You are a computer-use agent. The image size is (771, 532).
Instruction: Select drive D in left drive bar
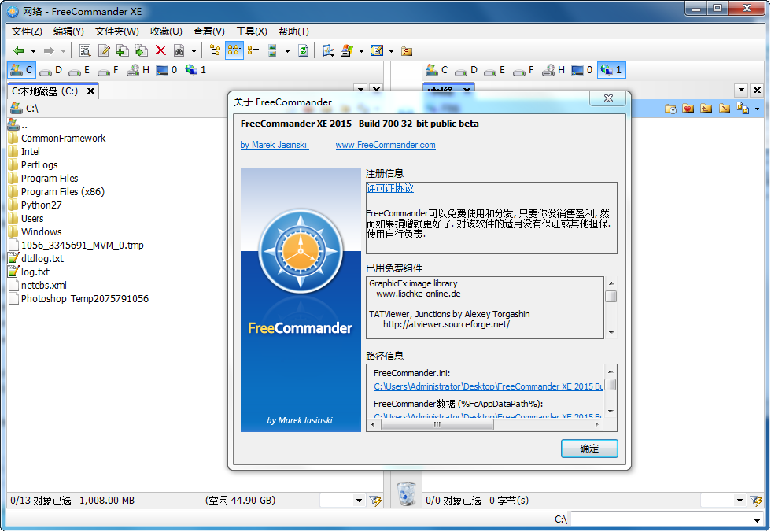click(x=50, y=70)
